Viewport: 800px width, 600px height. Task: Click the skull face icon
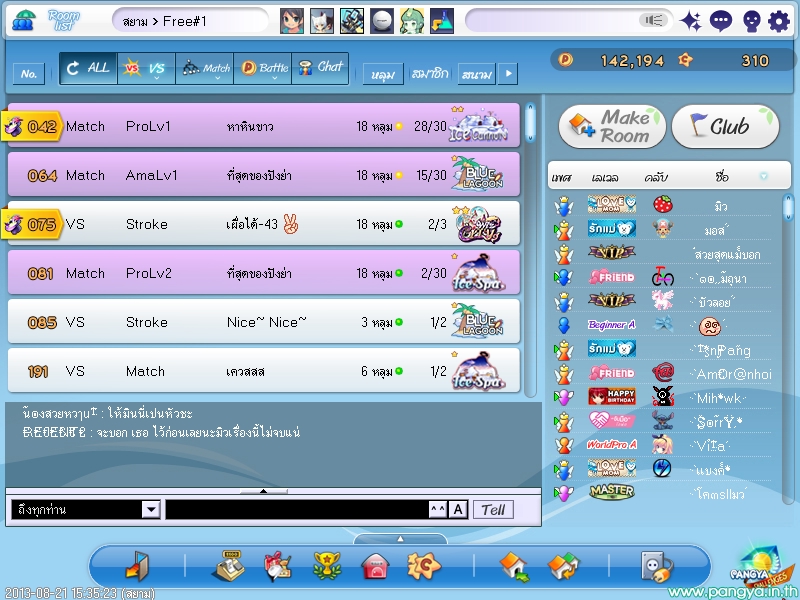tap(751, 22)
